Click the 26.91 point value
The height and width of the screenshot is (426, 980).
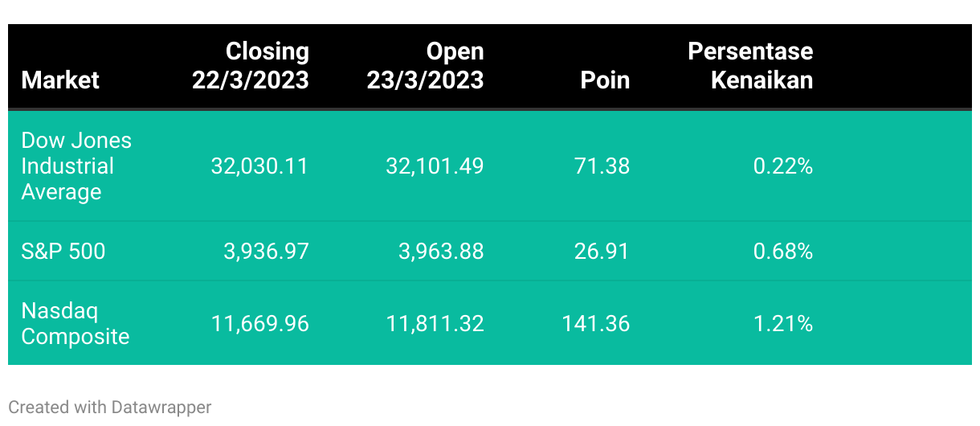click(602, 252)
